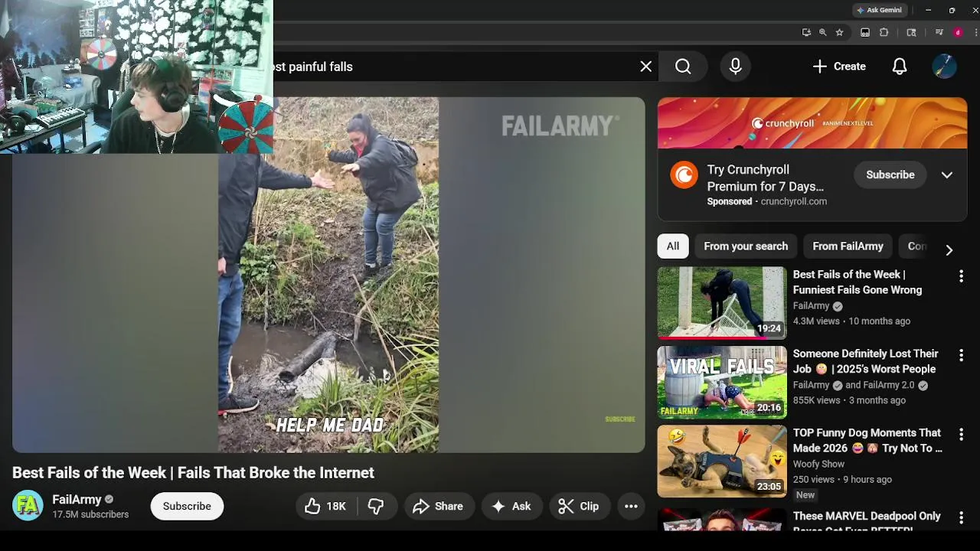Screen dimensions: 980x551
Task: Click the FailArmy 2.0 channel name
Action: [x=888, y=385]
